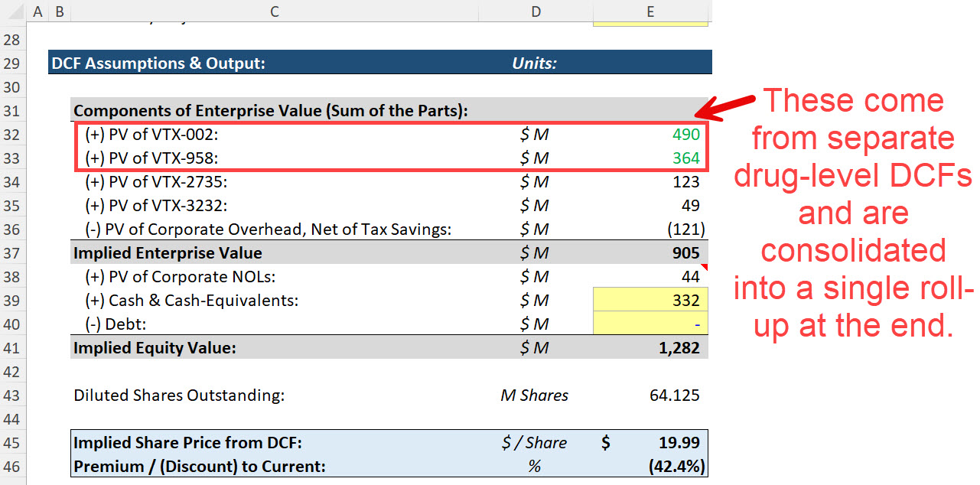Click the value 123
This screenshot has height=485, width=980.
pyautogui.click(x=686, y=181)
